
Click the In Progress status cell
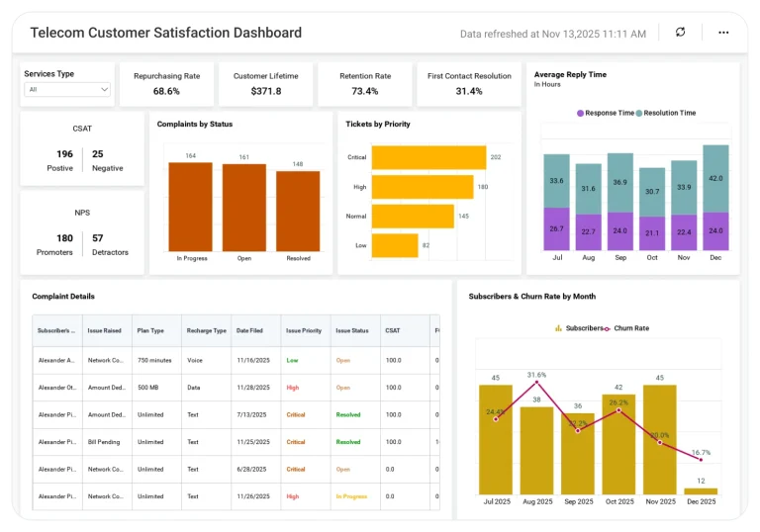click(355, 496)
